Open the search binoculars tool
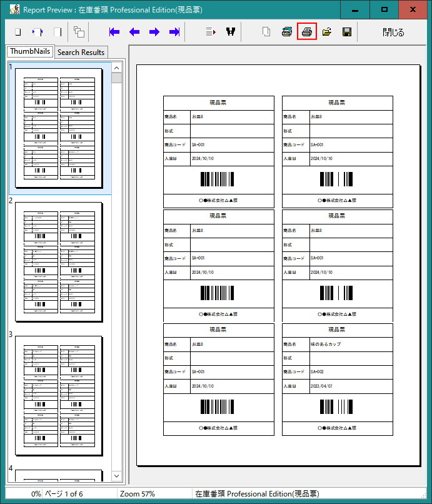The image size is (432, 504). pos(231,32)
